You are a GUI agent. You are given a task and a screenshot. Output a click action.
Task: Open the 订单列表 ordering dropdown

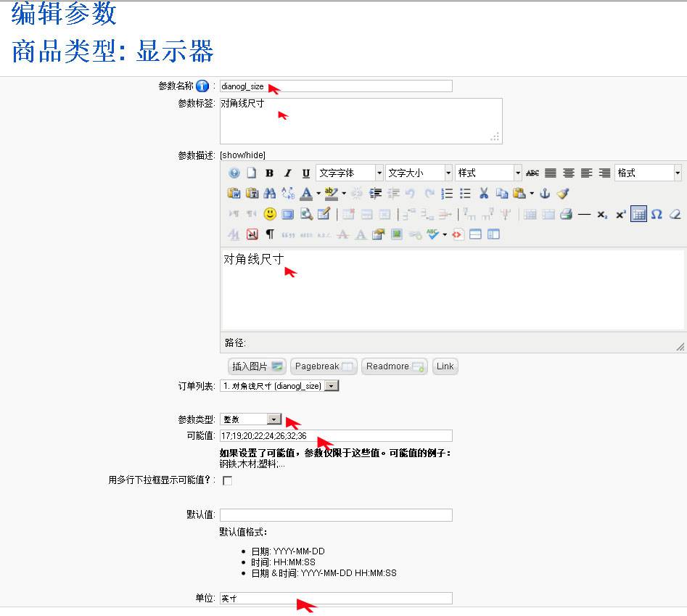point(331,386)
